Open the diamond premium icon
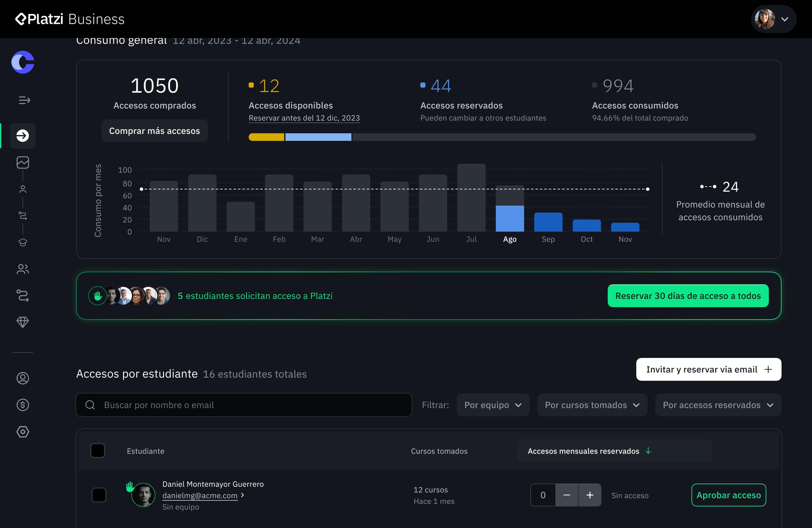 coord(23,322)
